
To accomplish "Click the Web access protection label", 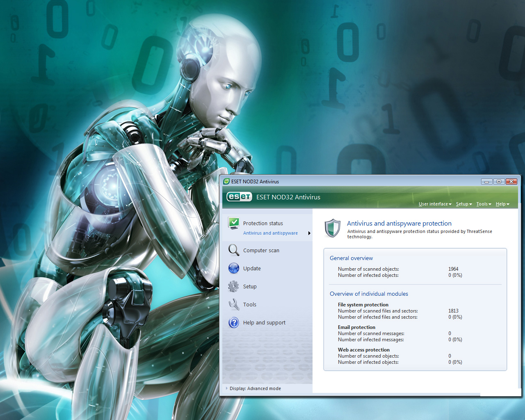I will coord(364,350).
